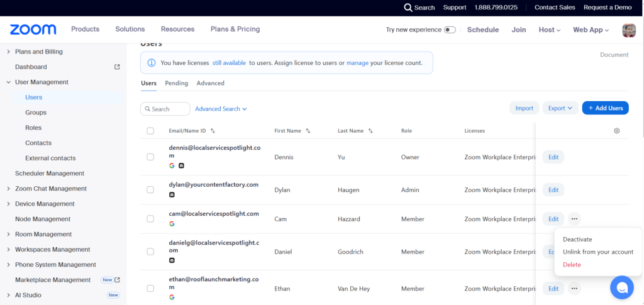Toggle Try new experience switch
The width and height of the screenshot is (644, 305).
point(450,30)
